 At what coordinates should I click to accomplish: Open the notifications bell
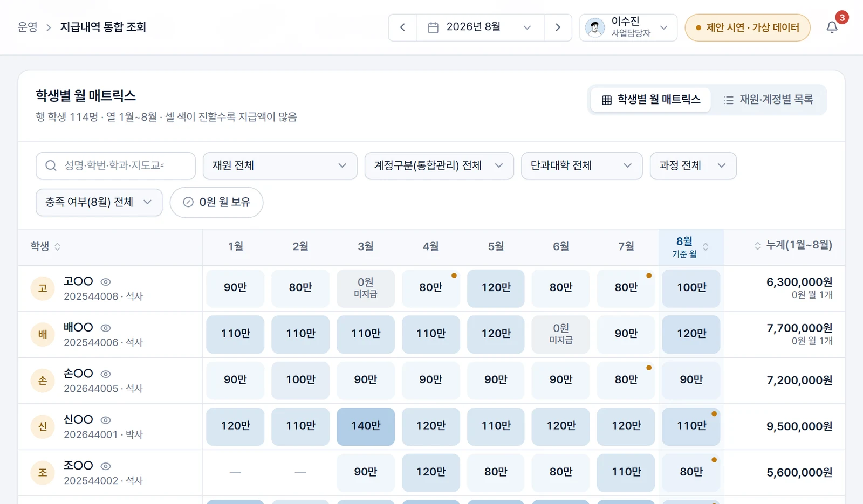point(832,27)
